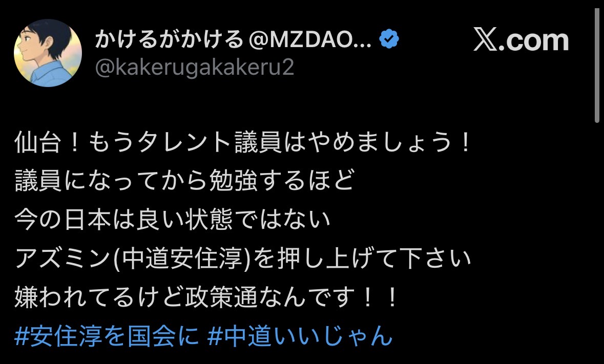604x364 pixels.
Task: Click the line 議員になってから勉強するほど
Action: coord(184,181)
